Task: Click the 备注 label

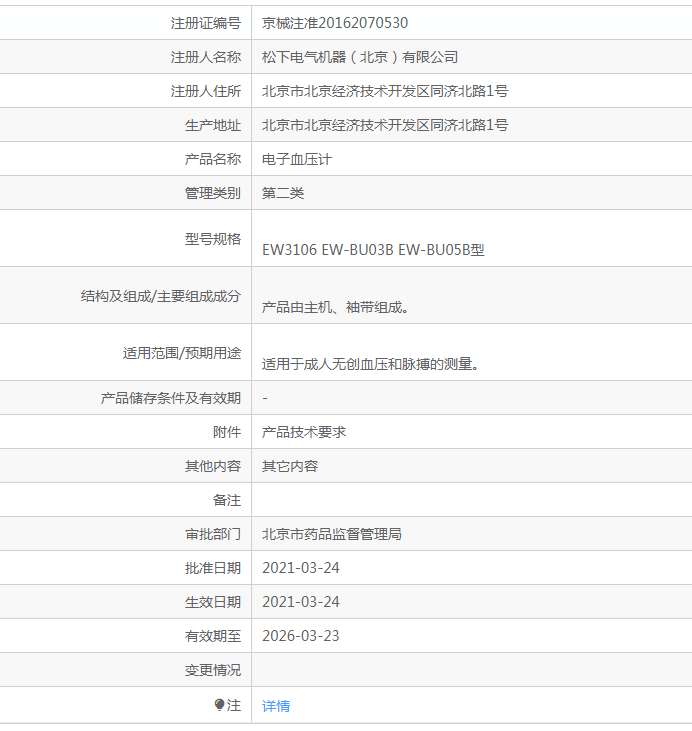Action: [x=227, y=500]
